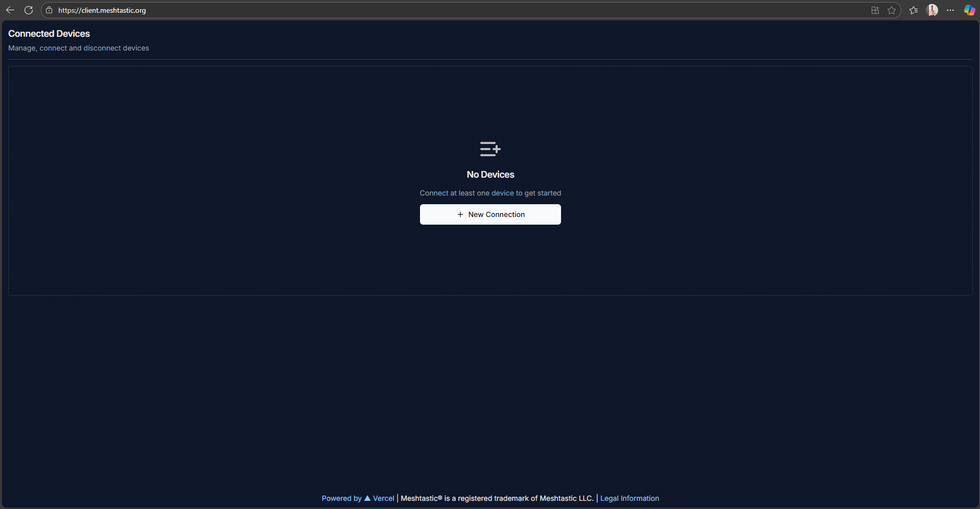Click the New Connection button
980x509 pixels.
[490, 214]
